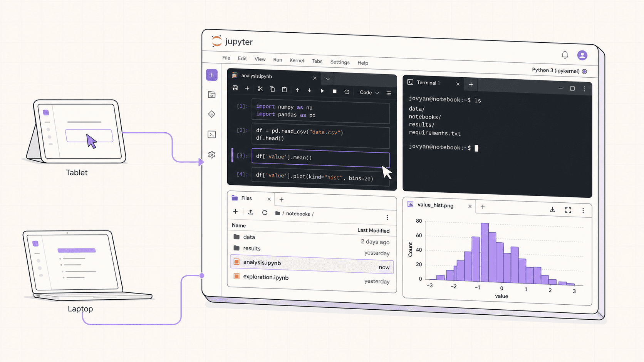Move the cell up with the up arrow
Image resolution: width=644 pixels, height=362 pixels.
[x=297, y=90]
